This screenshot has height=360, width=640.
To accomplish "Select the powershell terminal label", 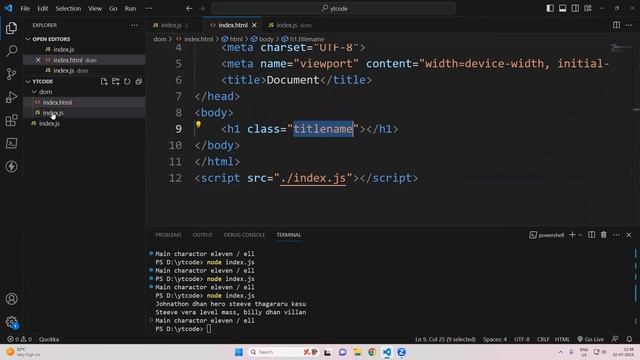I will coord(547,235).
